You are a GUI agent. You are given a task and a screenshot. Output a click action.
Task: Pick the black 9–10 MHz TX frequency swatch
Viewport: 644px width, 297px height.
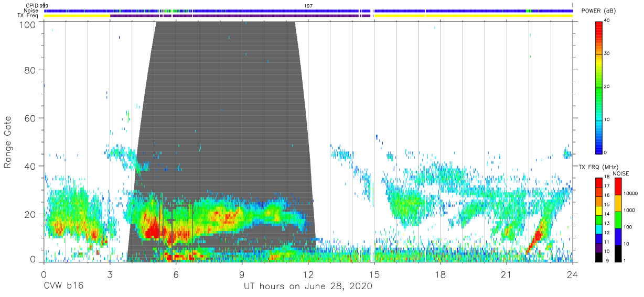[x=599, y=257]
